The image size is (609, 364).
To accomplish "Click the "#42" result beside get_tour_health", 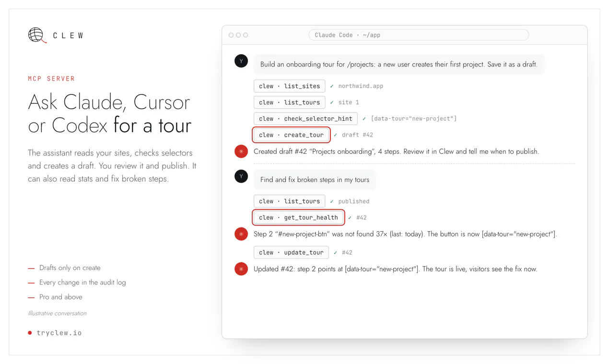I will tap(362, 218).
